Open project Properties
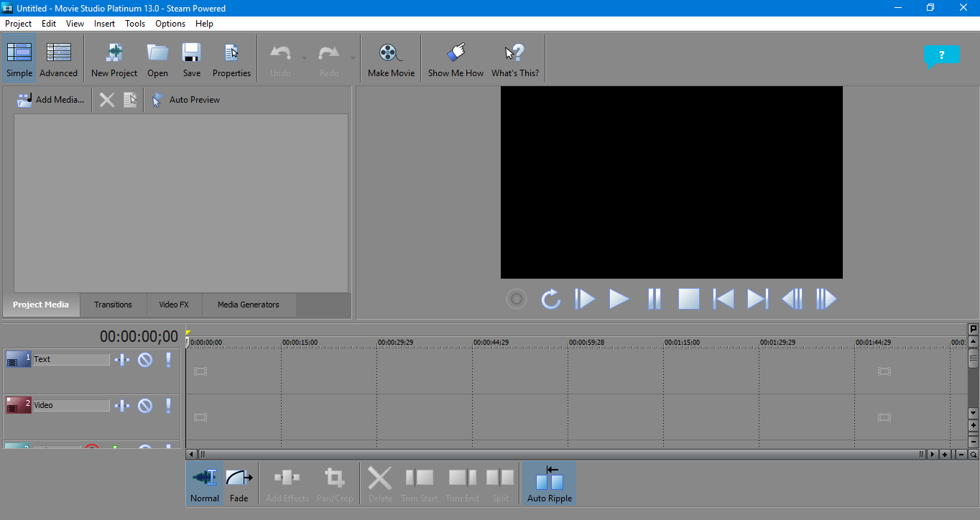The height and width of the screenshot is (520, 980). [x=231, y=59]
